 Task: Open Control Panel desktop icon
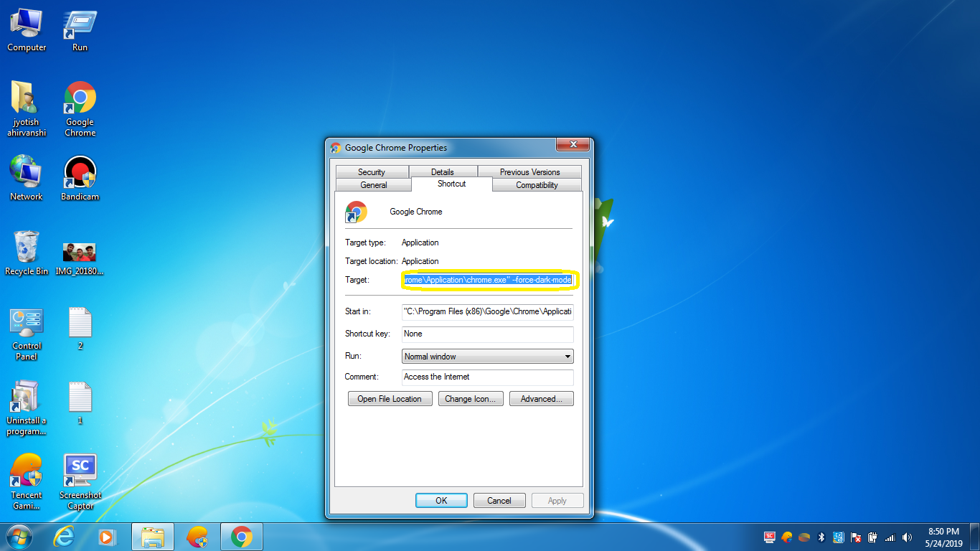click(26, 334)
